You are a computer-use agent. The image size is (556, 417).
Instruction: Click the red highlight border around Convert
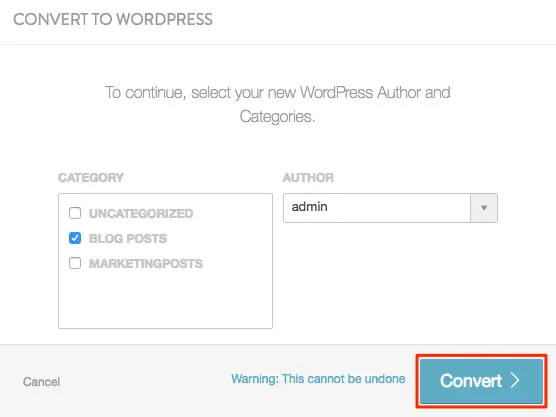tap(482, 356)
